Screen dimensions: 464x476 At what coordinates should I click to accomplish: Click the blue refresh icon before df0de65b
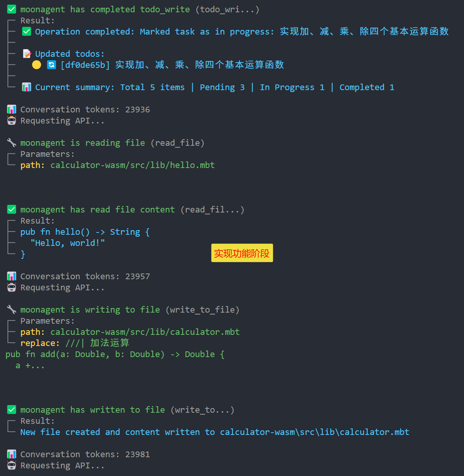pos(51,65)
